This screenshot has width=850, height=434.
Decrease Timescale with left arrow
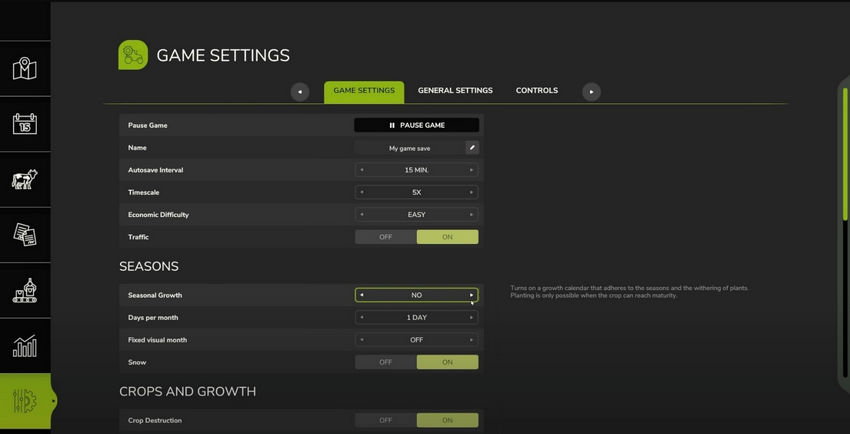[362, 192]
